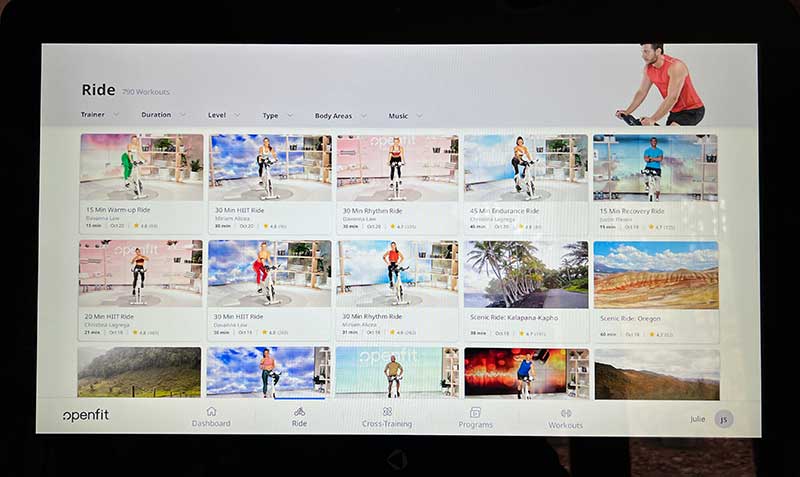Open the brown hills landscape thumbnail
Image resolution: width=800 pixels, height=477 pixels.
657,374
